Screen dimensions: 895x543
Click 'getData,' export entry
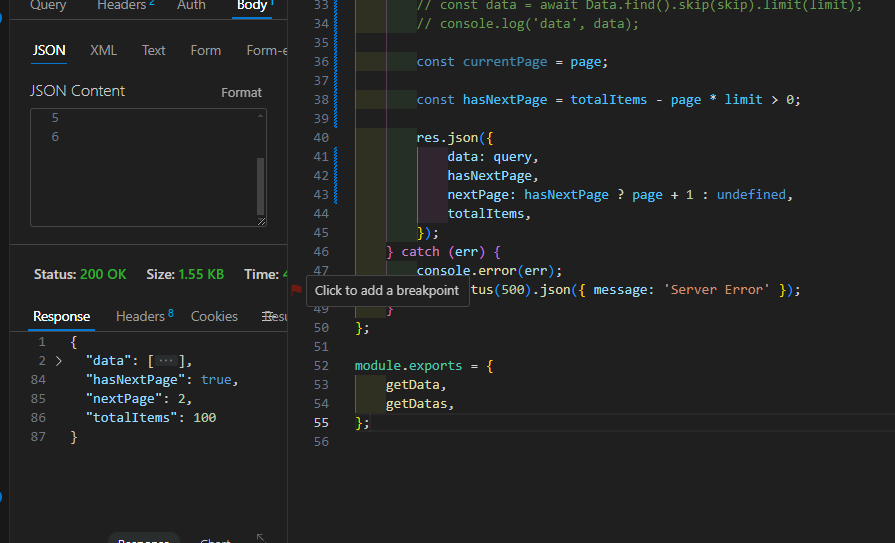(416, 385)
